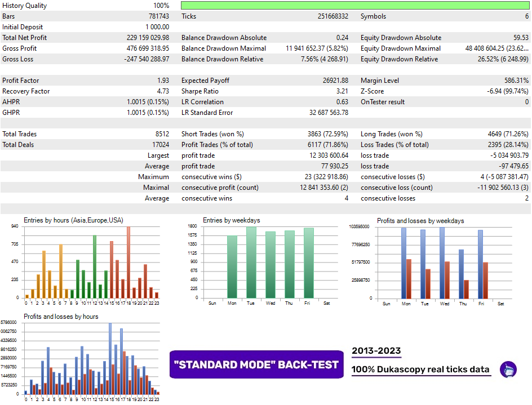532x405 pixels.
Task: Click Thursday's blue profit bar in weekdays chart
Action: point(461,274)
